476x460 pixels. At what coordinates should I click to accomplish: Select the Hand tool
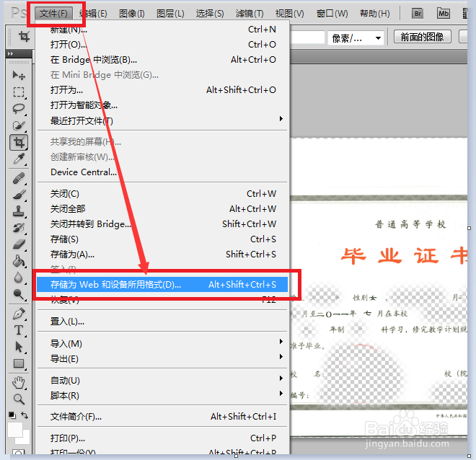pos(19,383)
